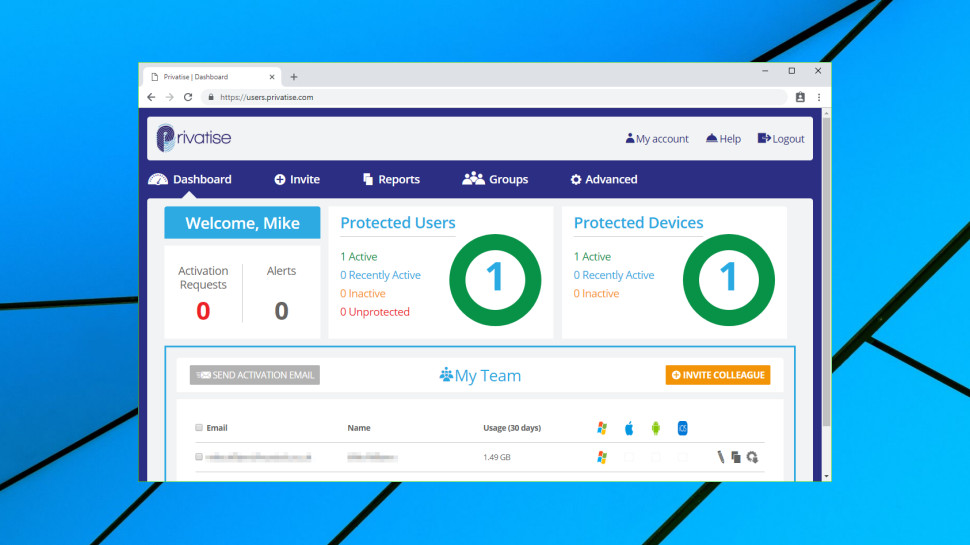Click the copy icon in user row
Screen dimensions: 970x545
tap(736, 457)
